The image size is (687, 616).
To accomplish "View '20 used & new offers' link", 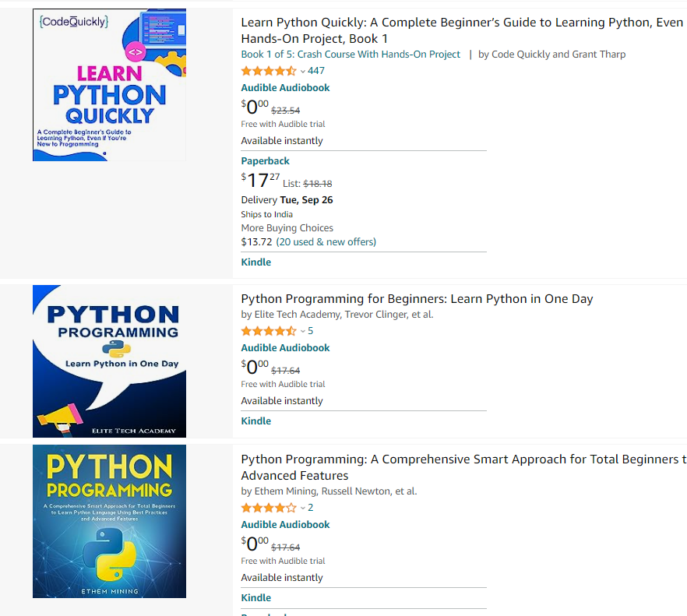I will click(x=326, y=242).
